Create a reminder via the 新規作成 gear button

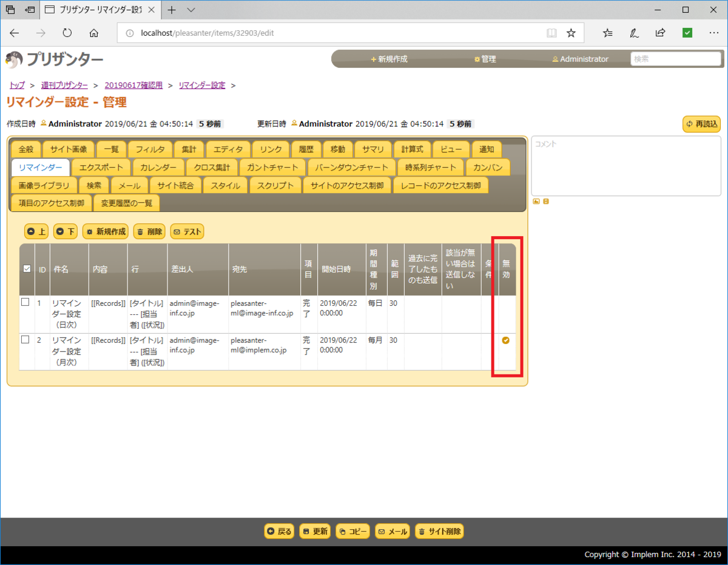pyautogui.click(x=105, y=231)
